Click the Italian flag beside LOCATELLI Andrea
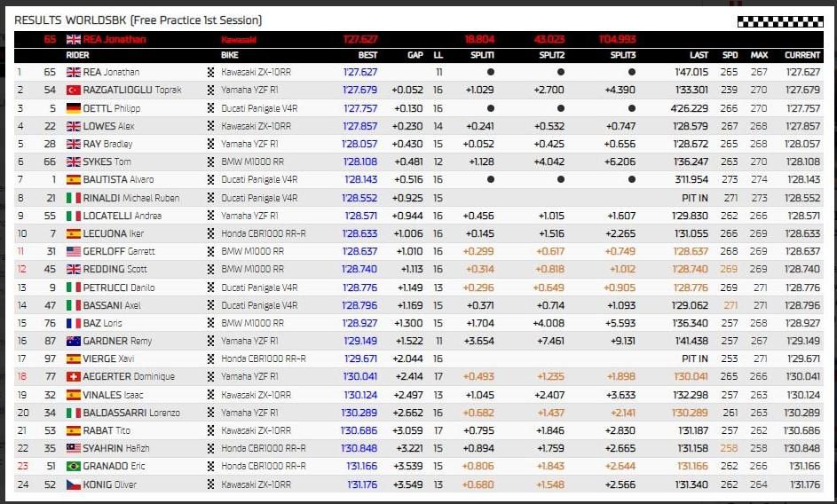Viewport: 837px width, 504px height. [74, 217]
